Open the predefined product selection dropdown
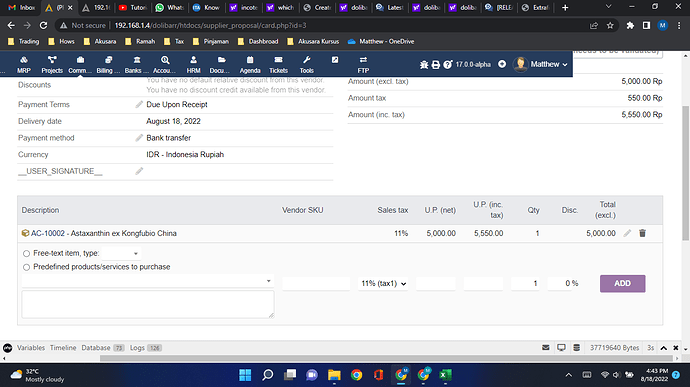Image resolution: width=690 pixels, height=387 pixels. pos(148,281)
